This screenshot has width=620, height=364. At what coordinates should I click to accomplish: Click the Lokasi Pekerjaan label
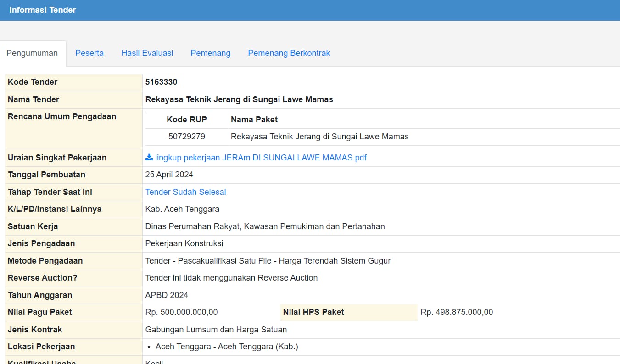point(41,347)
